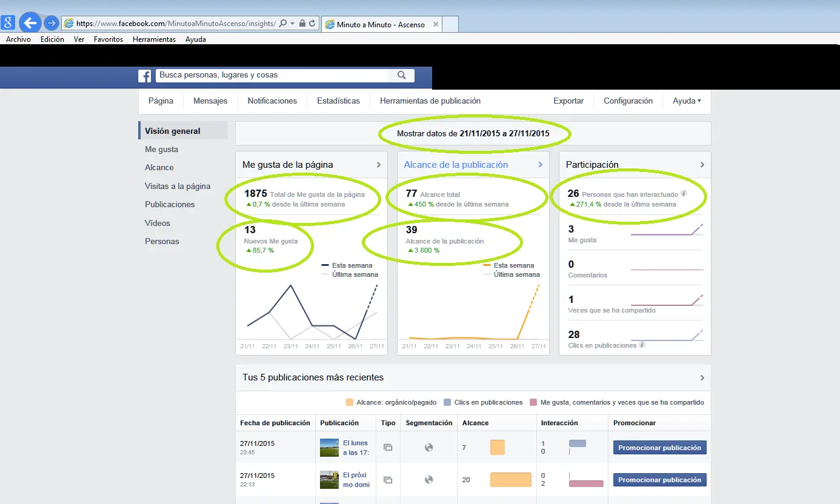The height and width of the screenshot is (504, 840).
Task: Open the 'El lunes a las 17:' post link
Action: coord(356,448)
